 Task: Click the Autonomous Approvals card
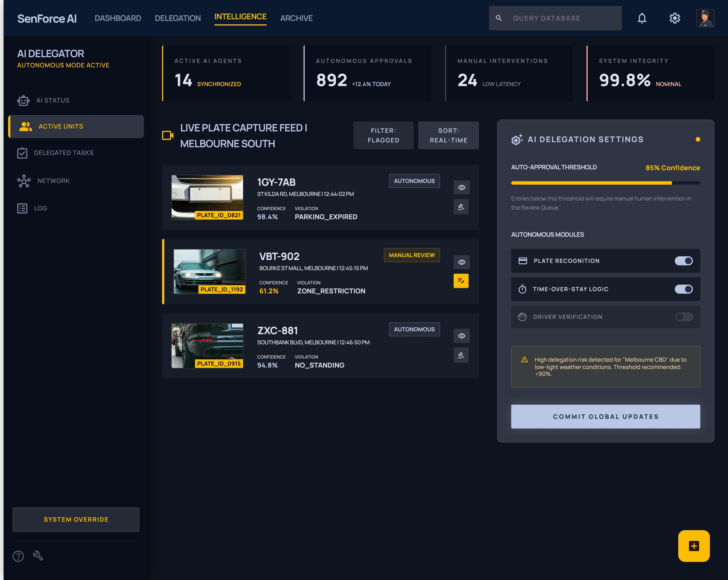coord(367,73)
